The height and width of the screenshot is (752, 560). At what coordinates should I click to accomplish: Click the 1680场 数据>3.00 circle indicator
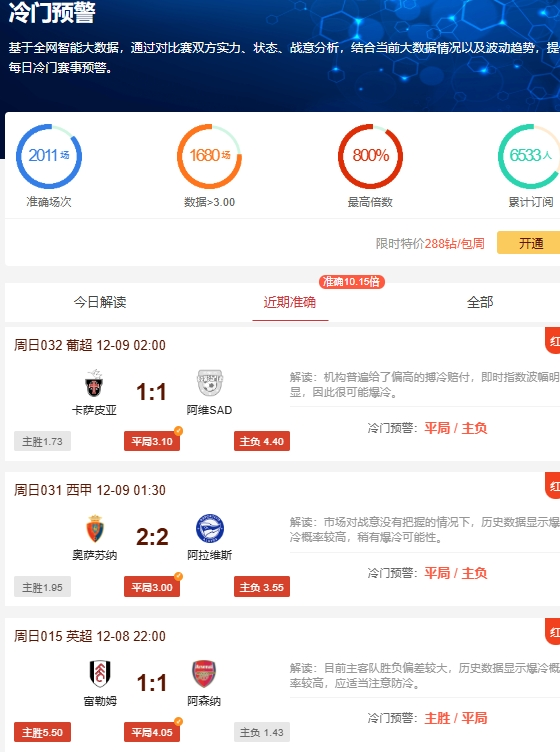pyautogui.click(x=210, y=156)
